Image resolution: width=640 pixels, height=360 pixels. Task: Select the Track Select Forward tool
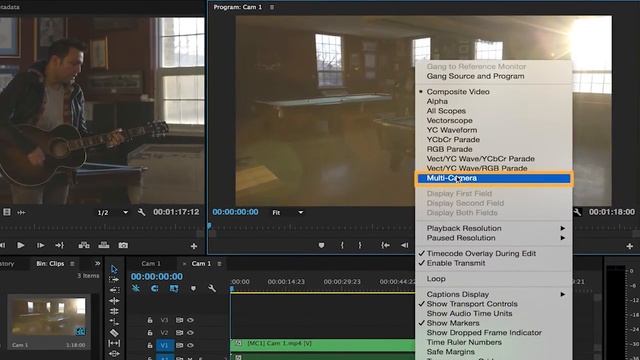(114, 280)
